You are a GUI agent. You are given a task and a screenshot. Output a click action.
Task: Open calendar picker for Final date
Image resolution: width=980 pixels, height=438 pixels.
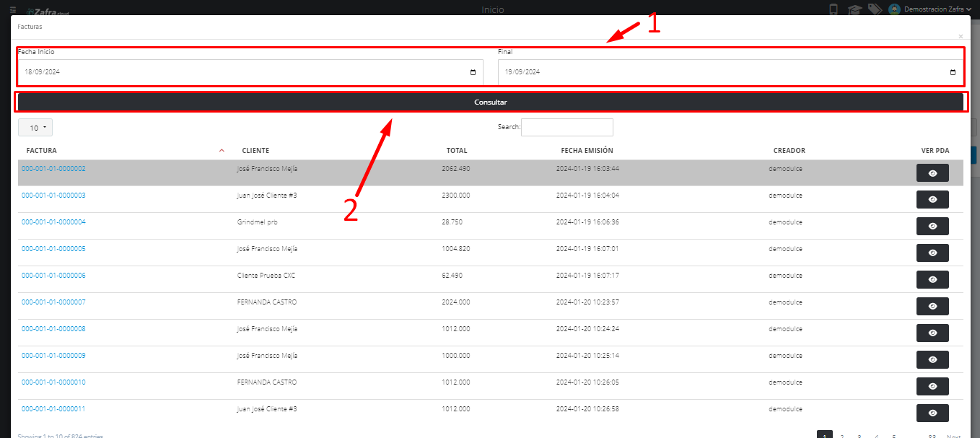click(x=953, y=72)
